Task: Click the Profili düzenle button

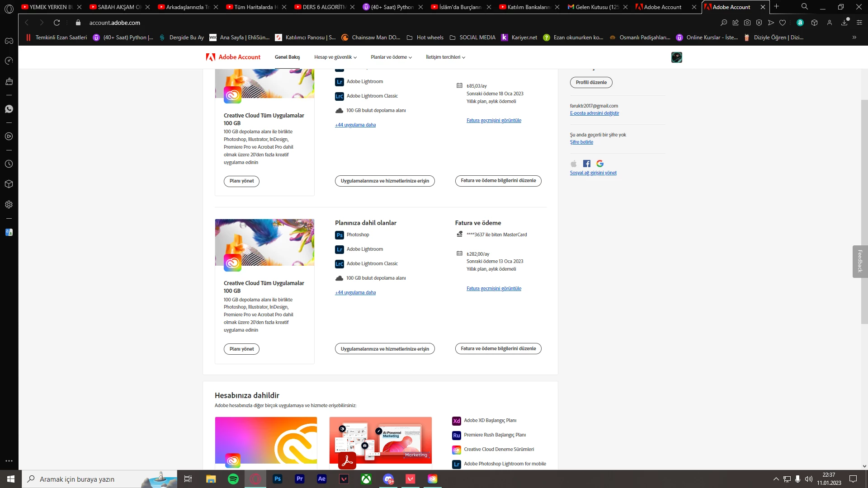Action: 591,83
